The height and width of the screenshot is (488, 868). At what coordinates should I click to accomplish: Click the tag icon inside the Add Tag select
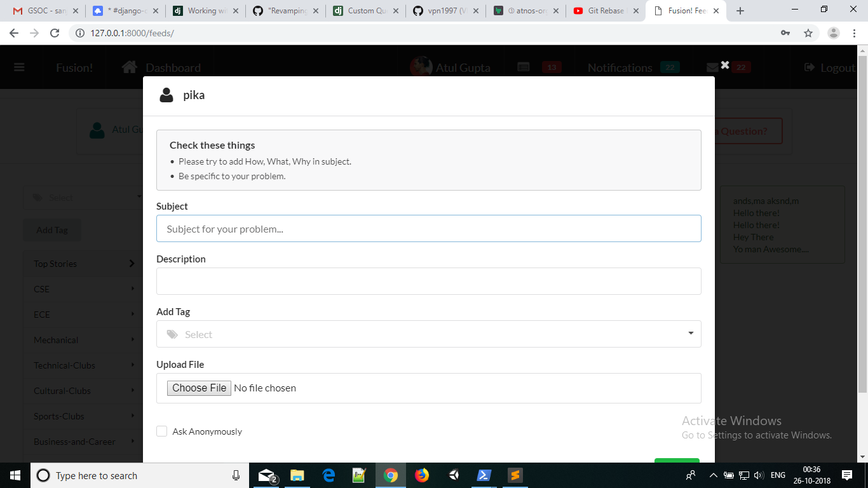pyautogui.click(x=170, y=334)
